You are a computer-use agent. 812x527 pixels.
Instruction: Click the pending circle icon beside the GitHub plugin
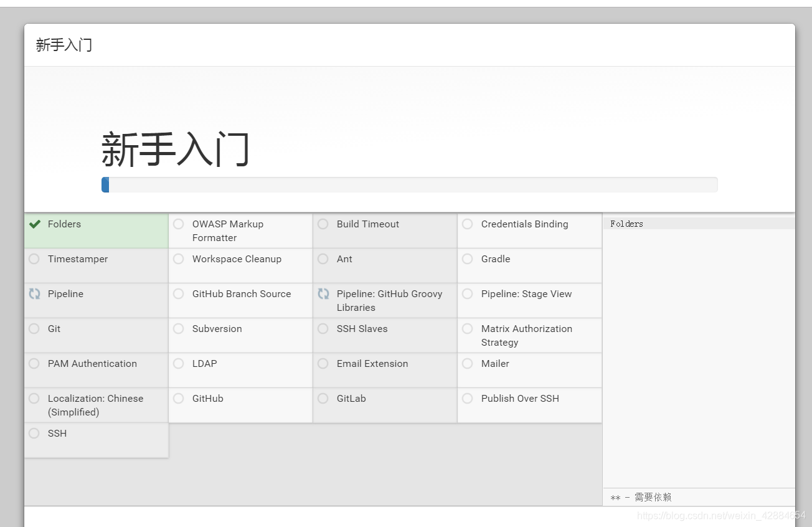click(x=179, y=399)
